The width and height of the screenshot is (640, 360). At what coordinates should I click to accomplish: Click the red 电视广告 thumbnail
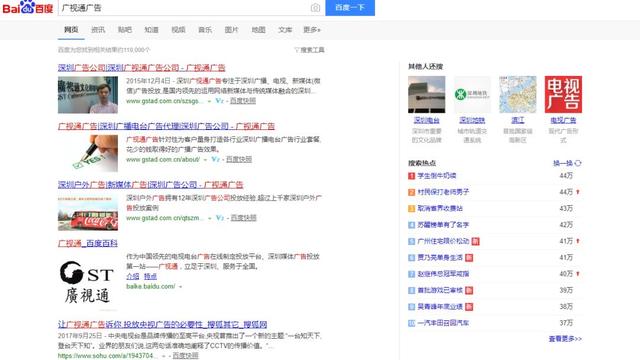tap(563, 94)
